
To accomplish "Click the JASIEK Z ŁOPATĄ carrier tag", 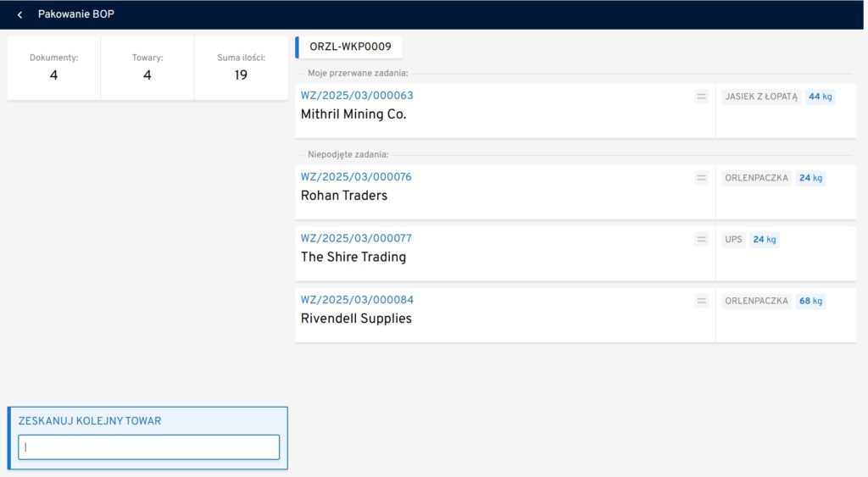I will (x=761, y=97).
